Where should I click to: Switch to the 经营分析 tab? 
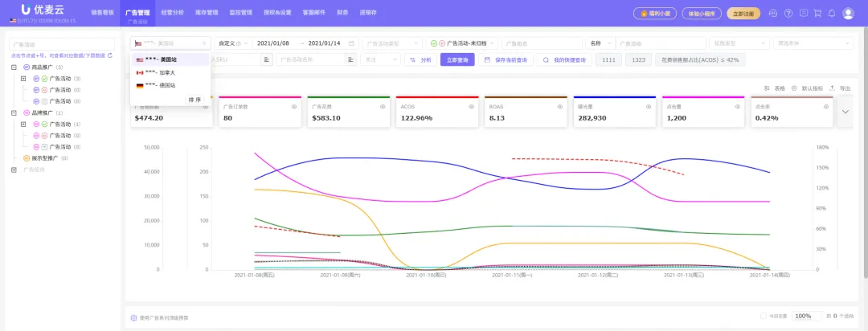[172, 13]
